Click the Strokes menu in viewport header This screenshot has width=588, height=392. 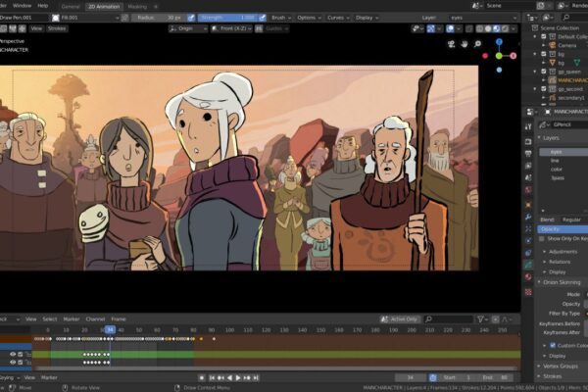pyautogui.click(x=57, y=28)
